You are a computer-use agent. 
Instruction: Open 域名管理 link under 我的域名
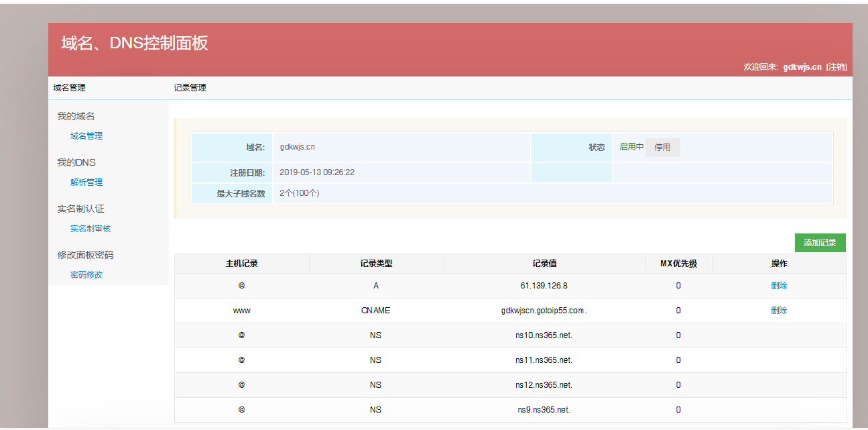pyautogui.click(x=86, y=136)
